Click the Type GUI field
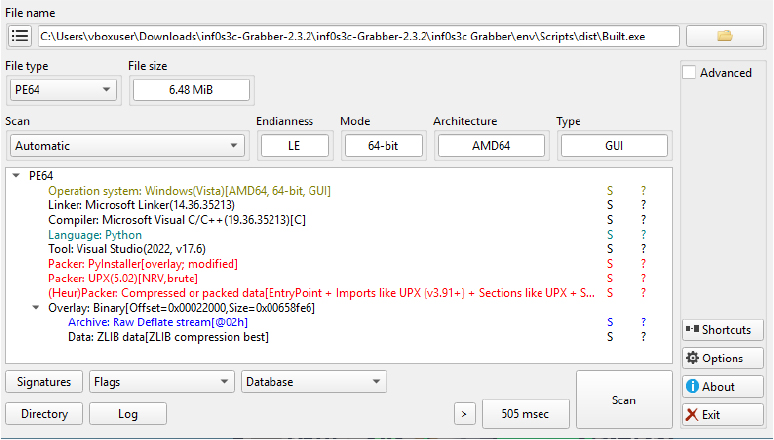Image resolution: width=774 pixels, height=440 pixels. tap(614, 146)
